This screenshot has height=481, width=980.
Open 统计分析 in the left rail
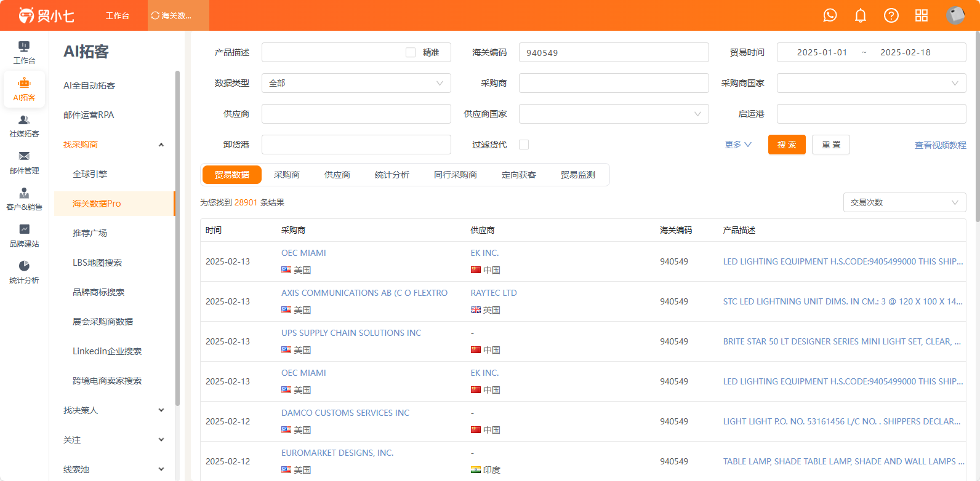[24, 272]
